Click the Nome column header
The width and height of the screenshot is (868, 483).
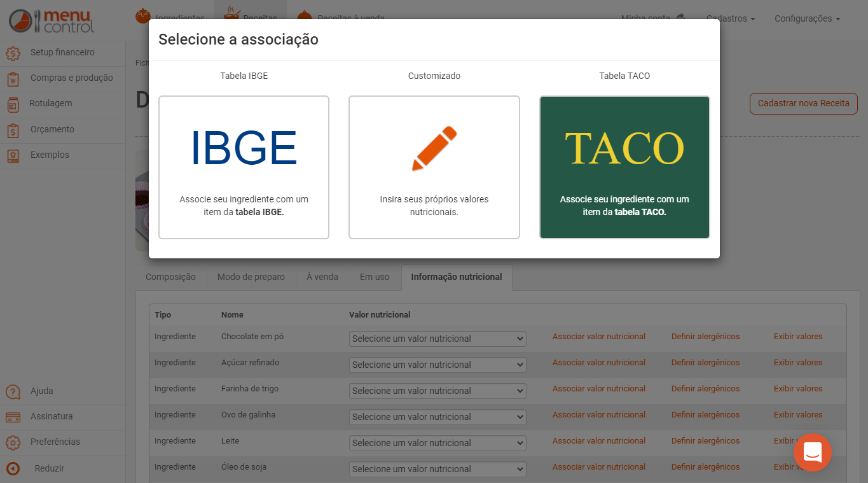point(232,315)
